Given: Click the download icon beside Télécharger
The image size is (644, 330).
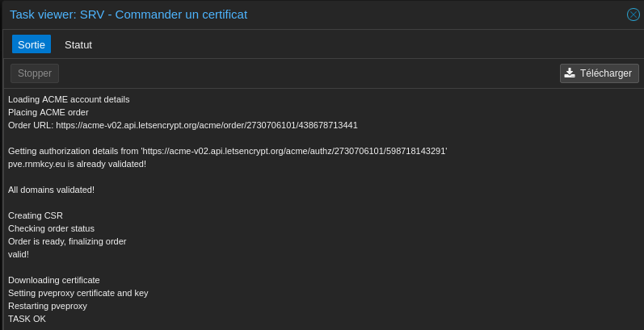Looking at the screenshot, I should (570, 73).
